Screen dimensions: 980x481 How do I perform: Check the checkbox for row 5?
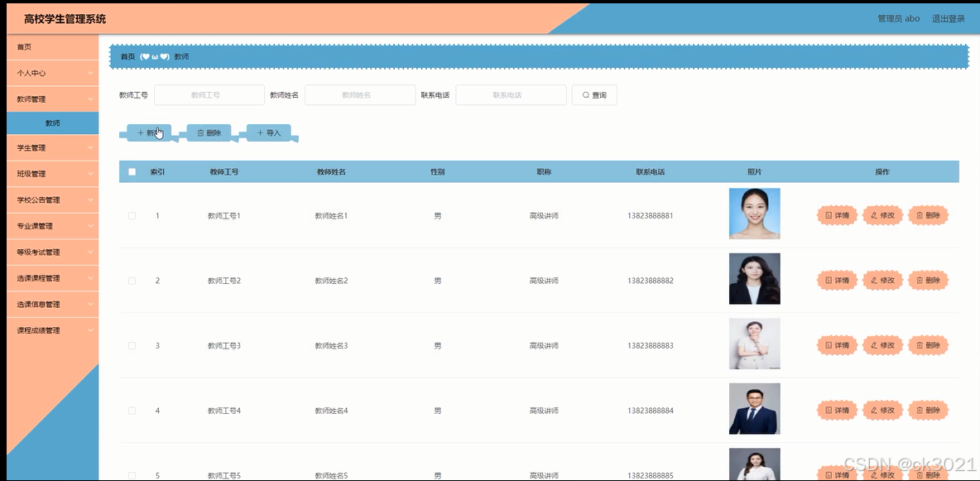pos(132,475)
